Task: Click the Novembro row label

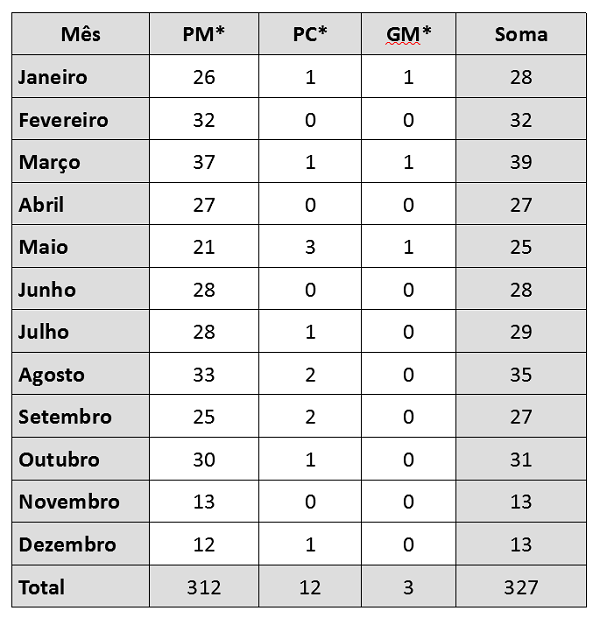Action: tap(68, 502)
